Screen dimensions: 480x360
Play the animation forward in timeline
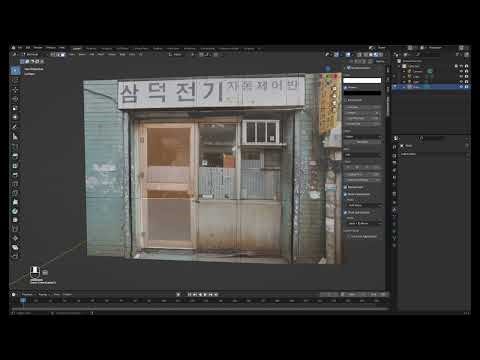pyautogui.click(x=205, y=295)
